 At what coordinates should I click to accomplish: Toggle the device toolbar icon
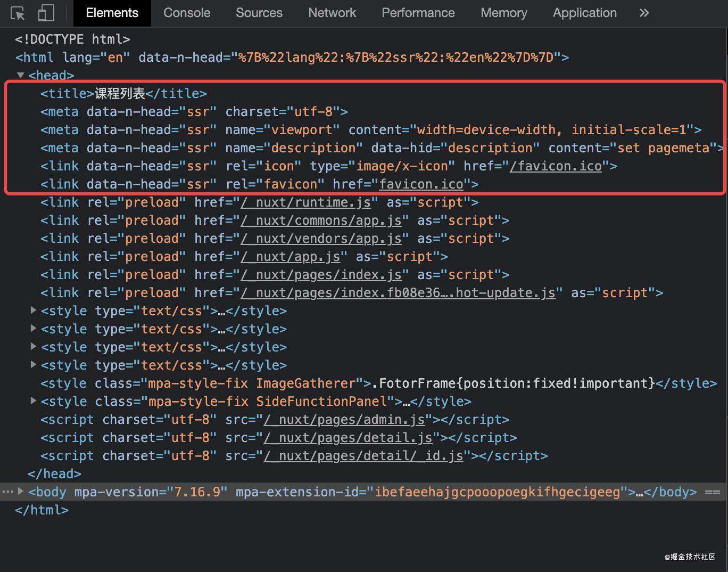[46, 13]
